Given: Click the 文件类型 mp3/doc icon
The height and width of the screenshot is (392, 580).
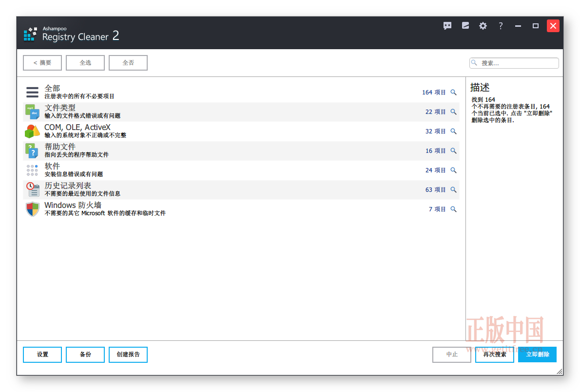Looking at the screenshot, I should [x=32, y=112].
